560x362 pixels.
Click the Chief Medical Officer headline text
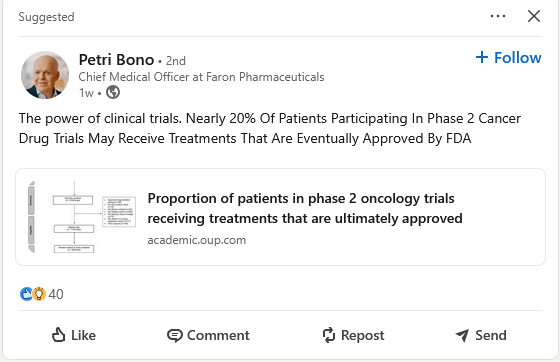click(201, 77)
